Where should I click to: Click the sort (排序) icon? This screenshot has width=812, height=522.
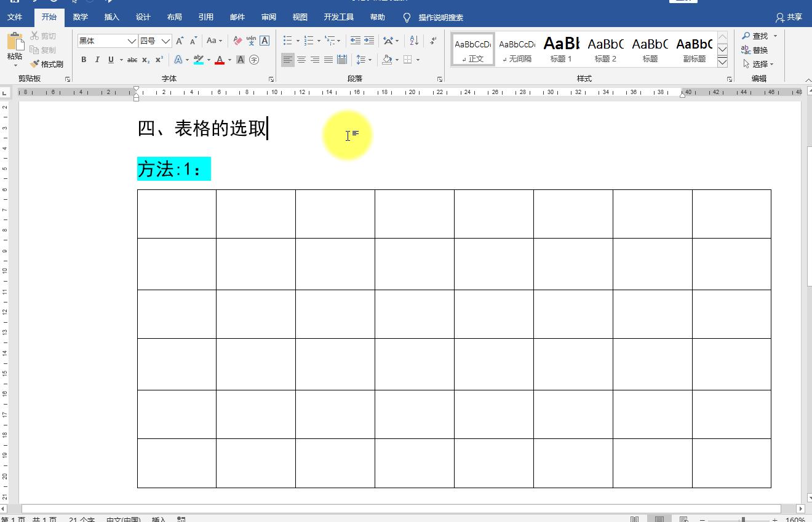pyautogui.click(x=413, y=40)
